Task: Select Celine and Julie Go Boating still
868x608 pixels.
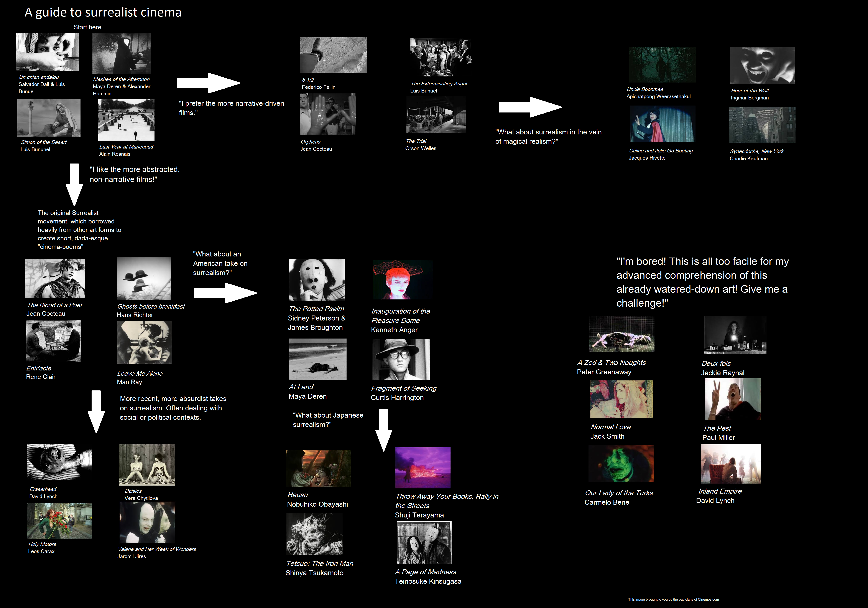Action: pos(662,124)
